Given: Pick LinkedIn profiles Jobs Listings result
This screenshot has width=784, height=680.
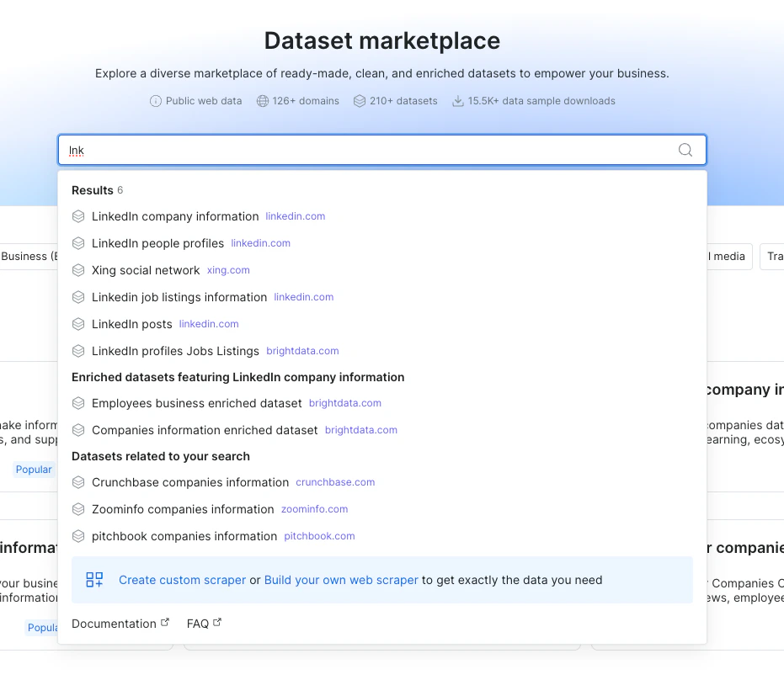Looking at the screenshot, I should 175,351.
